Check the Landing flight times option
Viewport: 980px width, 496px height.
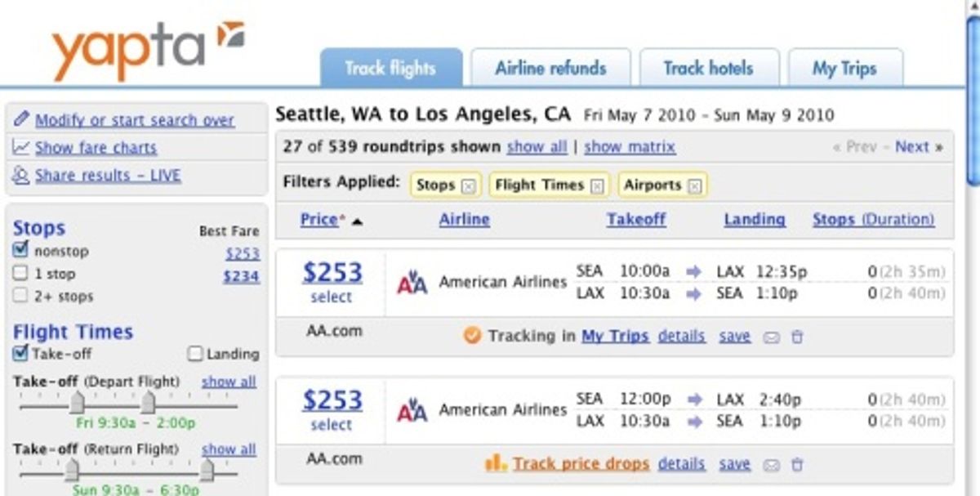(x=194, y=355)
